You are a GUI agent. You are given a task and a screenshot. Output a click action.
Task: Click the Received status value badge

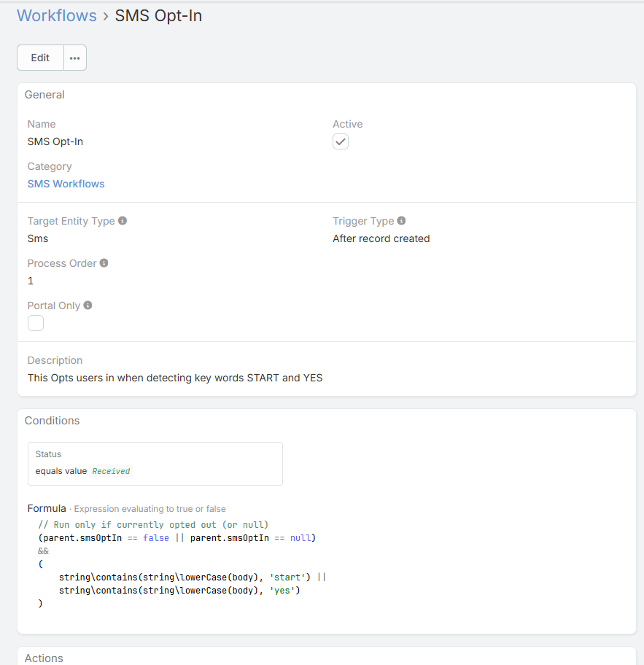pos(111,471)
